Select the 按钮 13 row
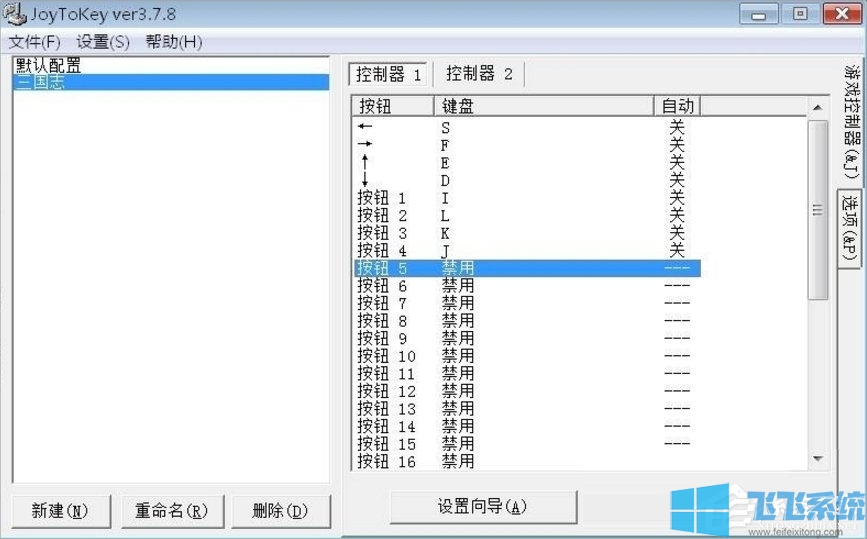This screenshot has height=539, width=867. (526, 409)
